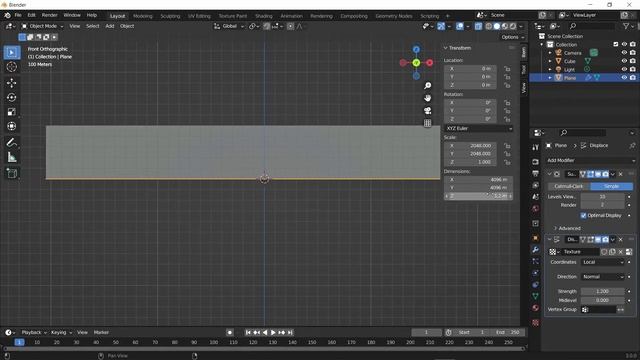Select the Catmull-Clark subdivision type
The image size is (640, 360).
(x=569, y=186)
